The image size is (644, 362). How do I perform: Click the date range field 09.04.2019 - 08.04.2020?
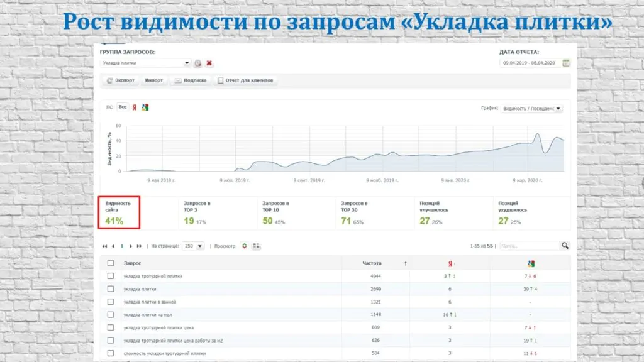coord(530,63)
